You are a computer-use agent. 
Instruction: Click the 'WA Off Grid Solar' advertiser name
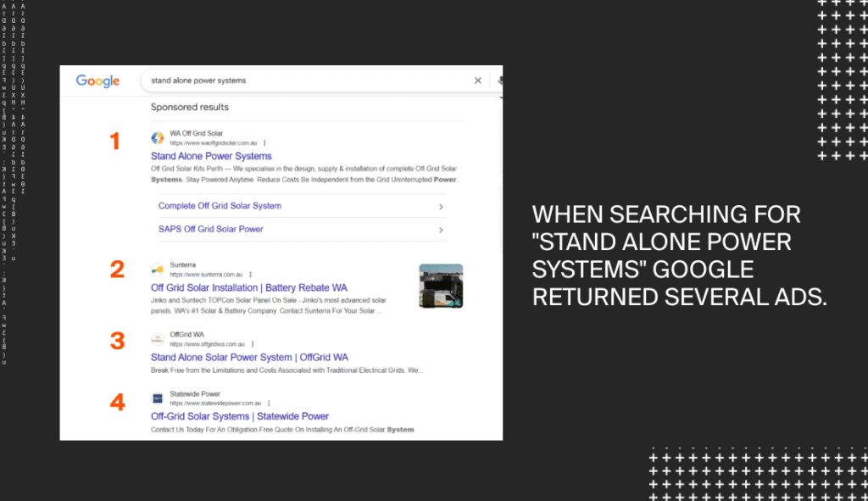196,133
